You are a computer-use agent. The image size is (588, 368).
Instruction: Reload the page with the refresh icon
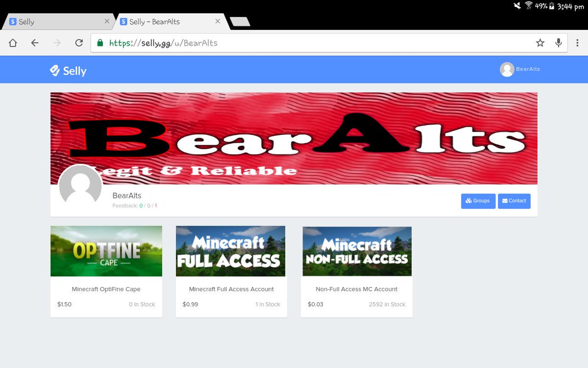(x=78, y=43)
